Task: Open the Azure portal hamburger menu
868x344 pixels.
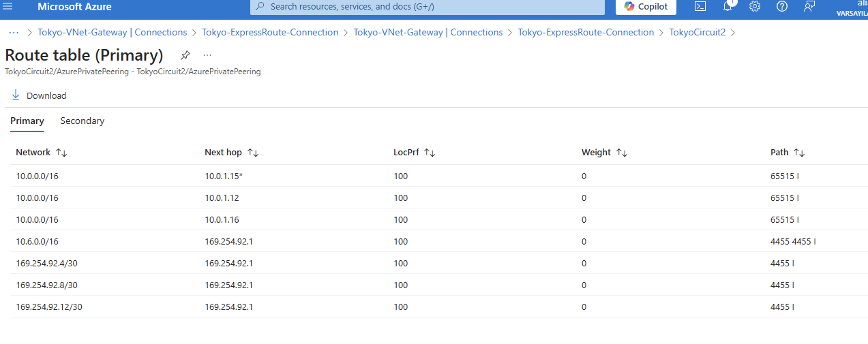Action: click(8, 6)
